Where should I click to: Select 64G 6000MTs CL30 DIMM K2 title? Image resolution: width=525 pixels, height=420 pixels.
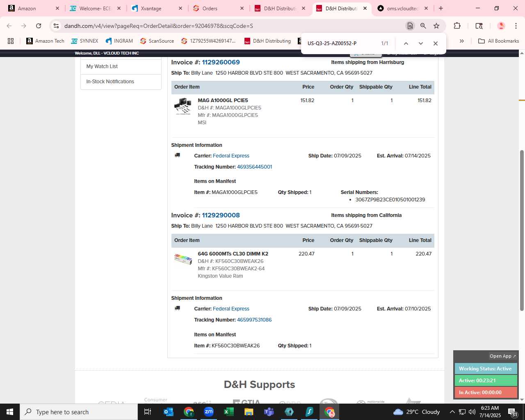[x=233, y=254]
